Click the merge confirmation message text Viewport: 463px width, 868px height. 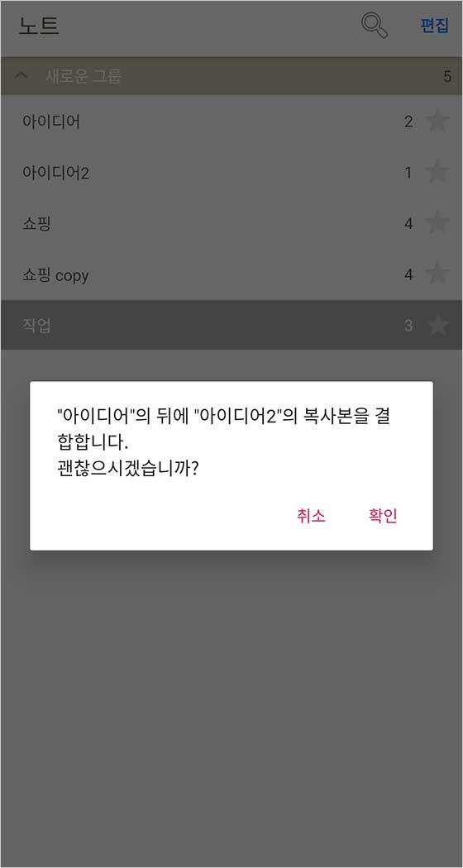(x=224, y=442)
